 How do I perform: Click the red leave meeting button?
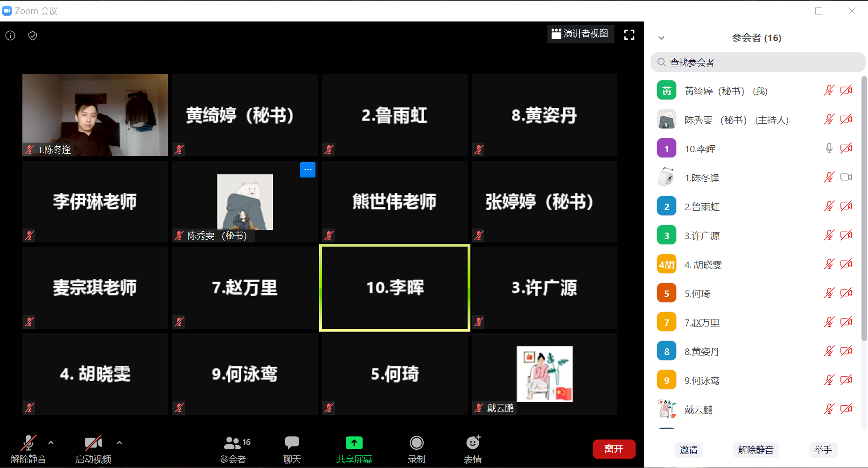click(614, 449)
